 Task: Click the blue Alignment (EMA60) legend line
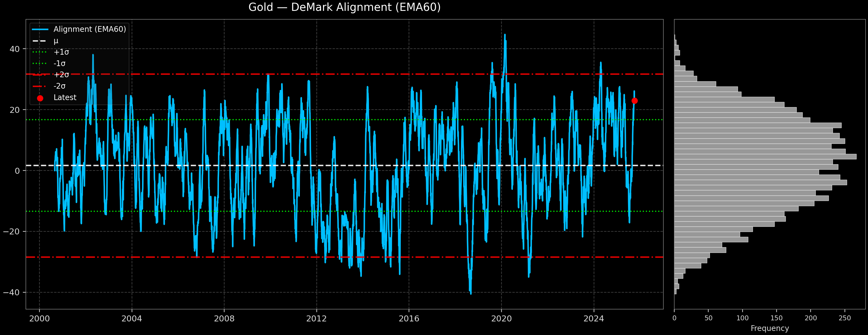(40, 30)
